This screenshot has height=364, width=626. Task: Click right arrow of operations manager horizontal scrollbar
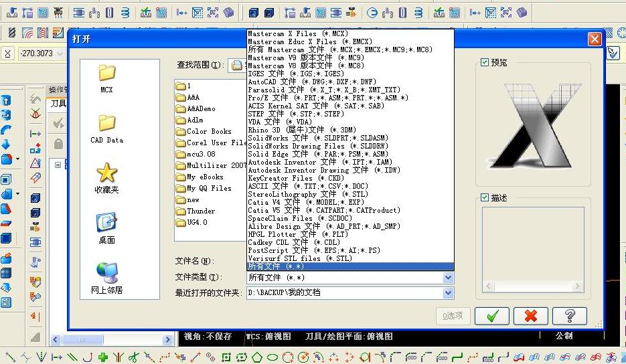point(167,340)
